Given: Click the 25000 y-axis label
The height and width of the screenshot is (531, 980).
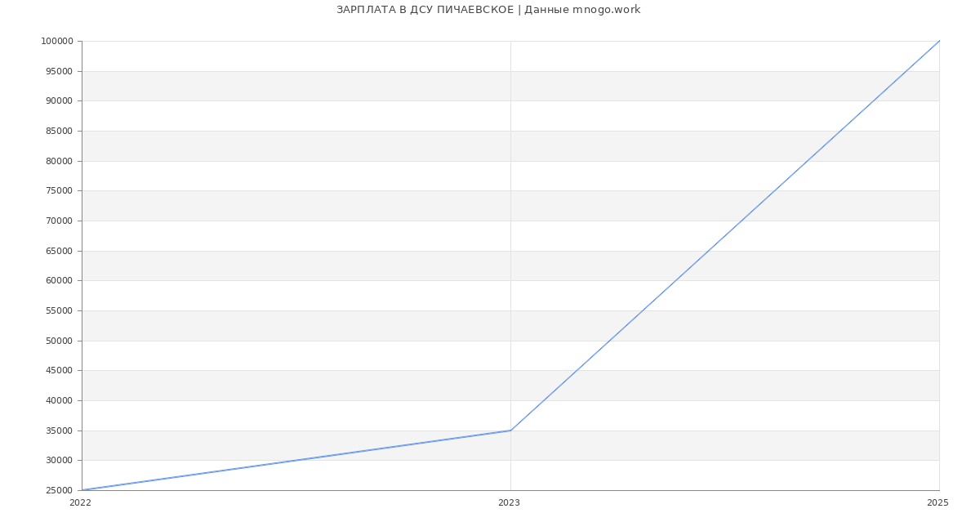Looking at the screenshot, I should point(59,490).
